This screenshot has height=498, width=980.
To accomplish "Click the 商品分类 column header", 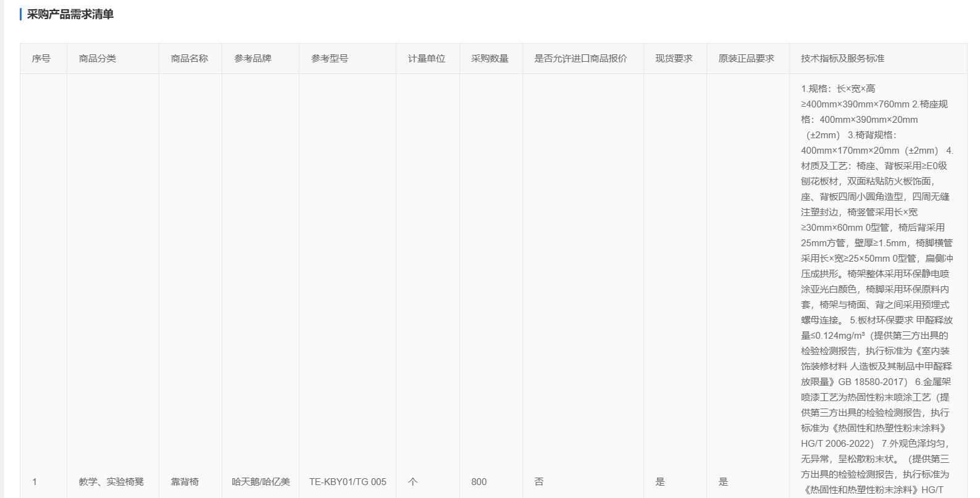I will (x=98, y=59).
